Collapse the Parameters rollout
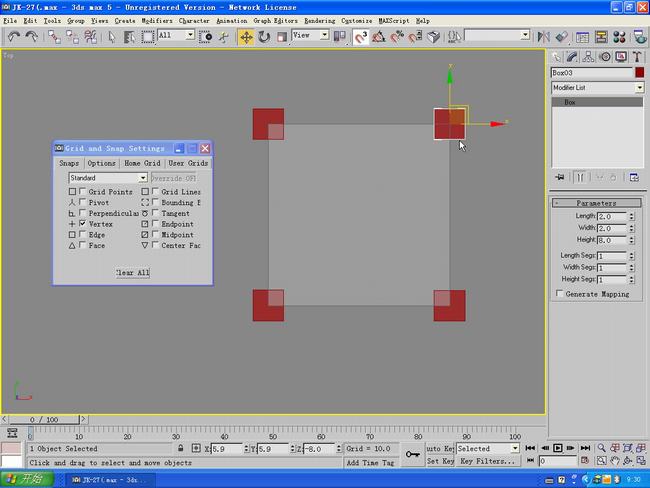 click(x=597, y=203)
